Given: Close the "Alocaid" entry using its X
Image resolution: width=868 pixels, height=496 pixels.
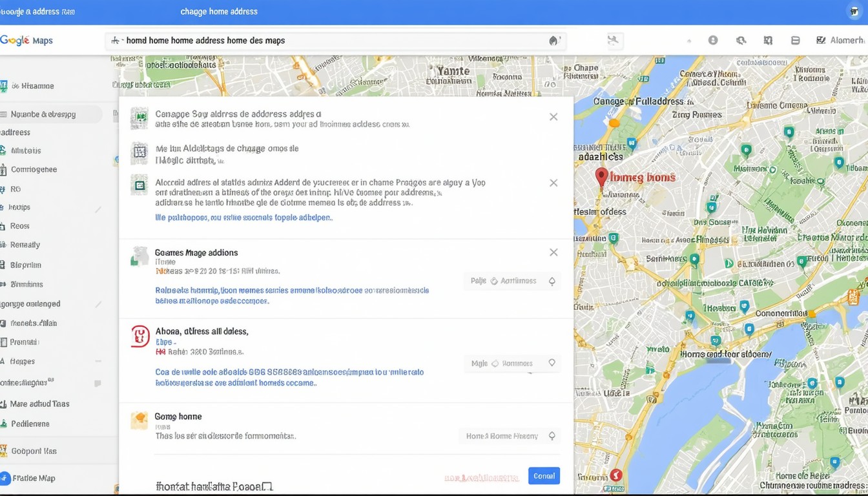Looking at the screenshot, I should 553,183.
